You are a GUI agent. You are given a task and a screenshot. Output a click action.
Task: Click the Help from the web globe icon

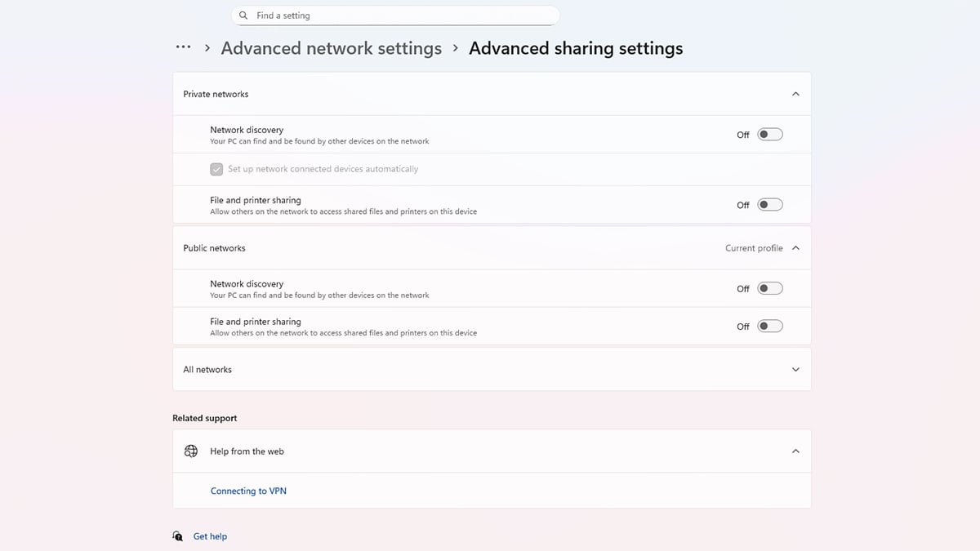click(191, 451)
